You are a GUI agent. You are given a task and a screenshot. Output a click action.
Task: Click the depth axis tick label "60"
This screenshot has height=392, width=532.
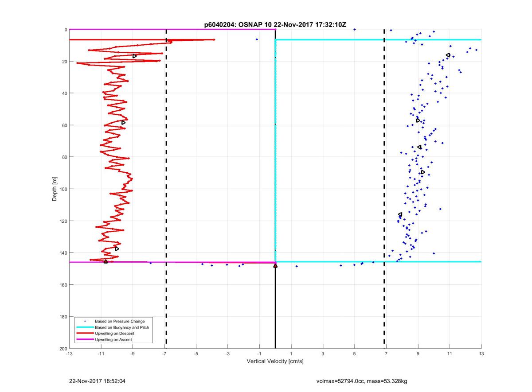click(64, 125)
